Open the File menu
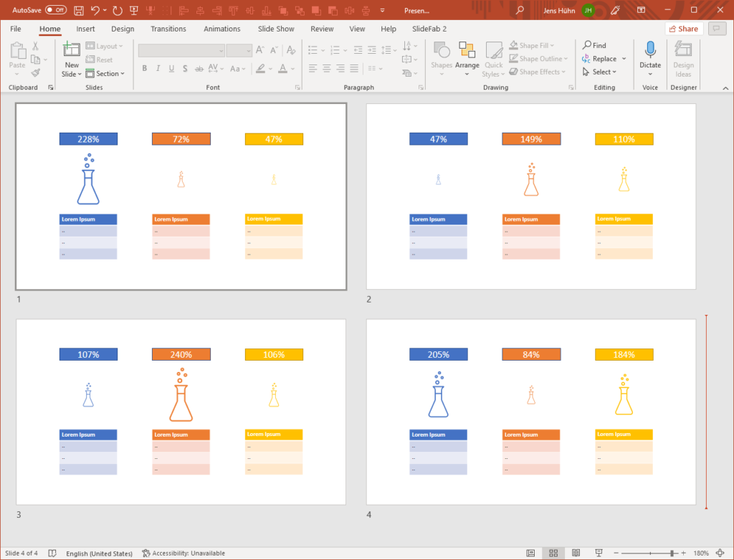734x560 pixels. click(16, 29)
